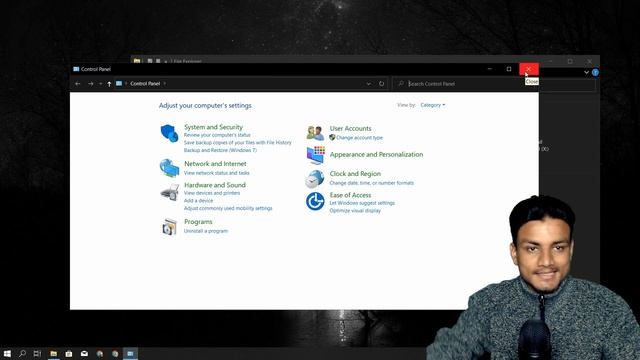Screen dimensions: 640x360
Task: Select the Control Panel taskbar button
Action: 130,353
